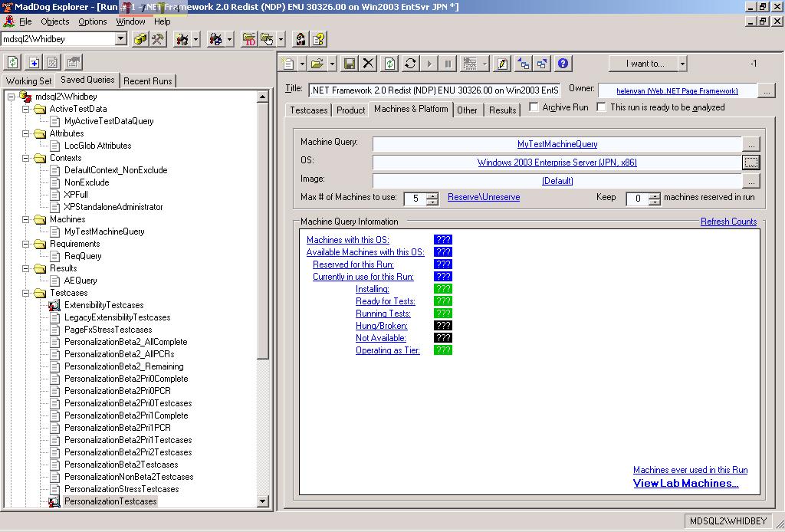Open dropdown arrow beside red bug machine icon
Image resolution: width=785 pixels, height=532 pixels.
click(195, 39)
